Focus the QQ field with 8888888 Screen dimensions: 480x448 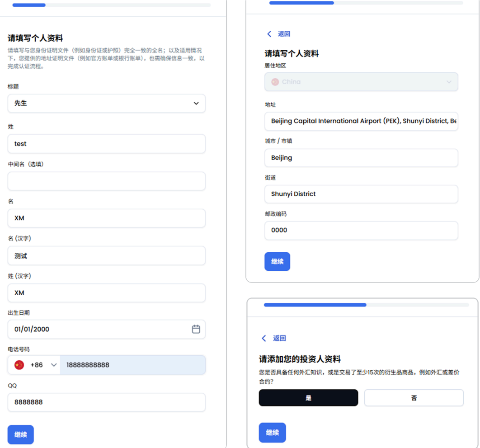pos(107,402)
